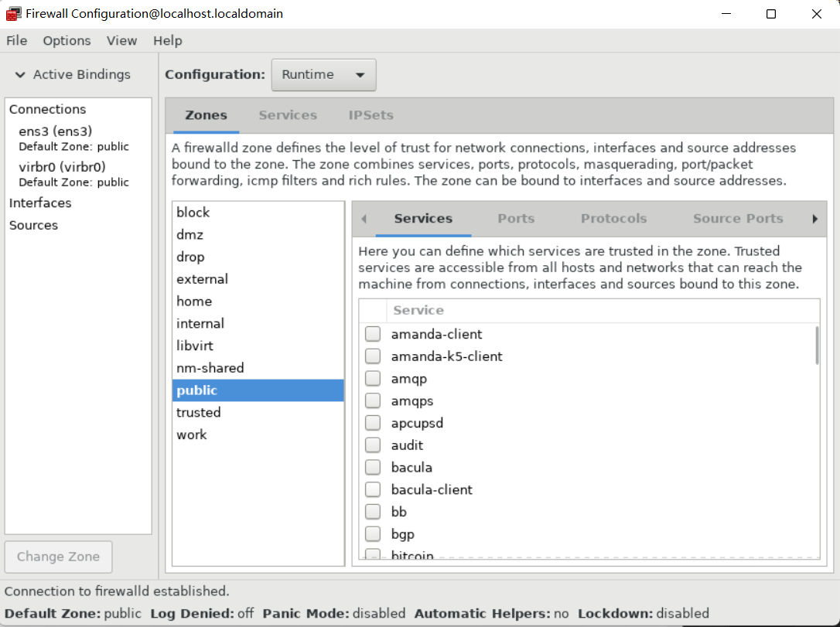Click the Change Zone button

pos(58,557)
